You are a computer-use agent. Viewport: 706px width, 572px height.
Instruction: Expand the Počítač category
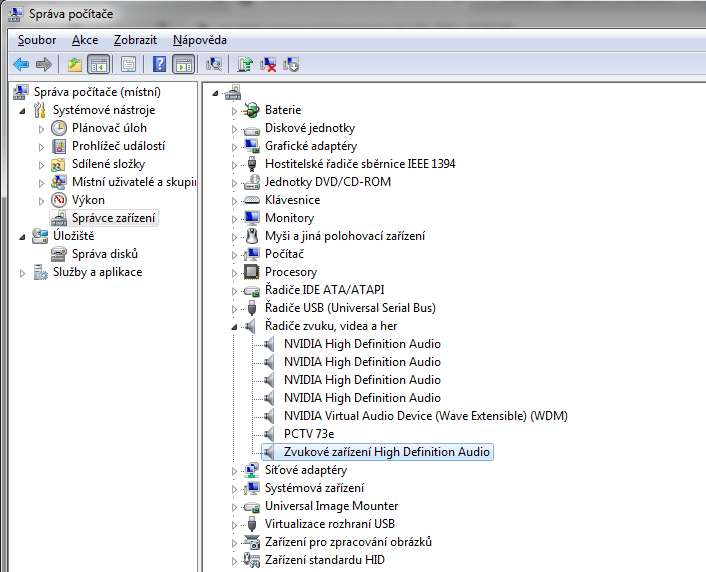coord(234,255)
